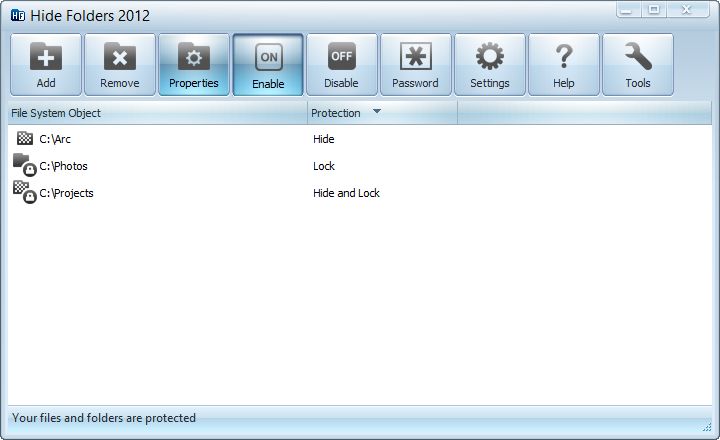Open the Password dialog
The height and width of the screenshot is (440, 720).
click(416, 65)
